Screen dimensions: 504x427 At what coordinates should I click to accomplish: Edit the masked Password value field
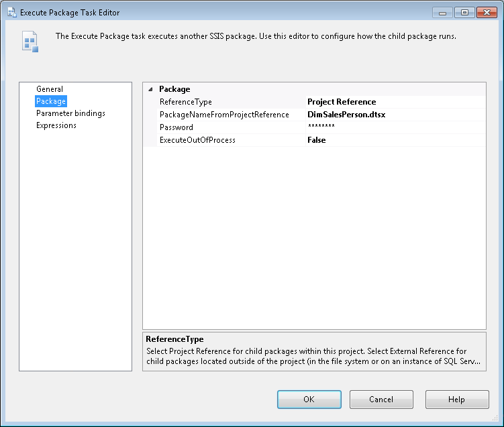click(x=395, y=127)
